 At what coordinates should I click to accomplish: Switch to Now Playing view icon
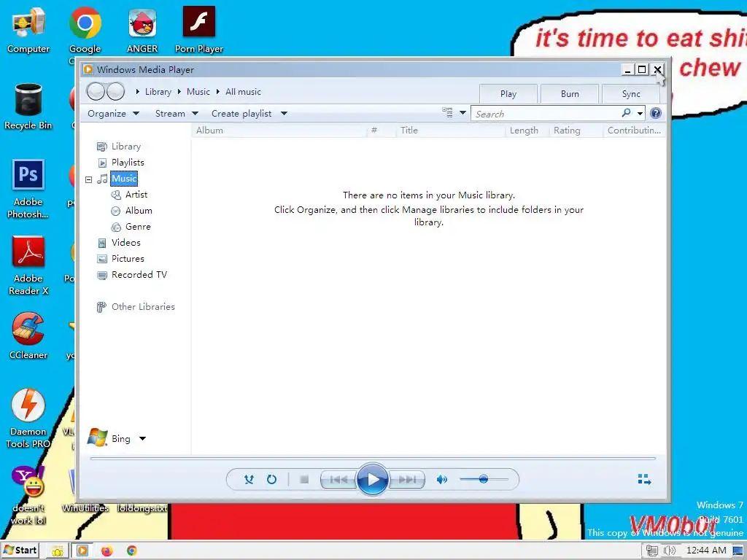click(x=644, y=479)
